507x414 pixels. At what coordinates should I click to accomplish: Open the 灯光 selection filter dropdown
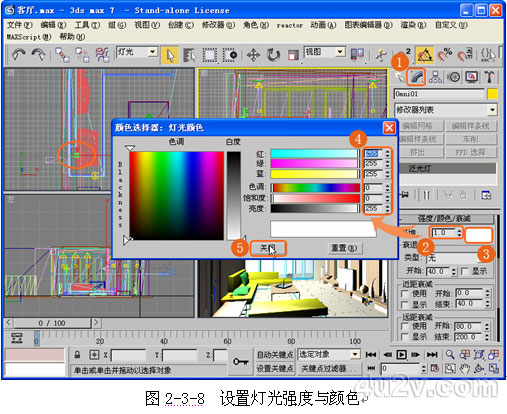(x=152, y=52)
